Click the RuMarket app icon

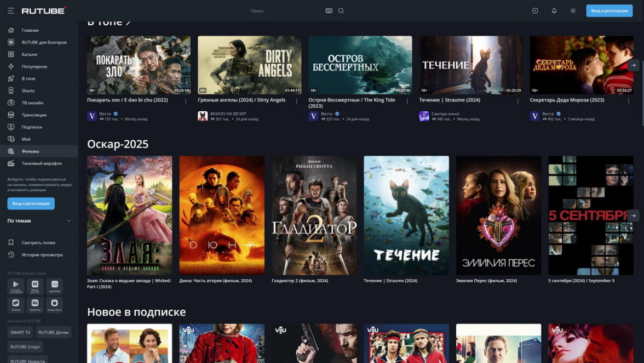[x=35, y=305]
